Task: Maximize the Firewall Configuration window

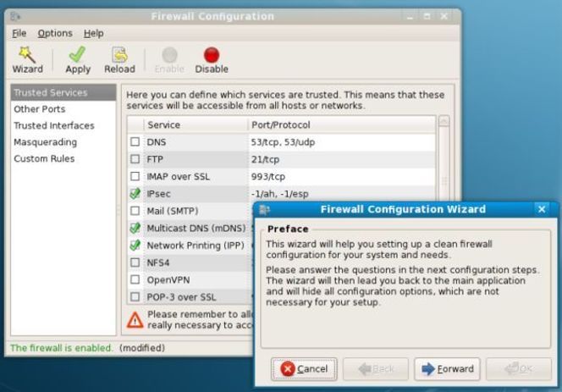Action: click(x=427, y=16)
